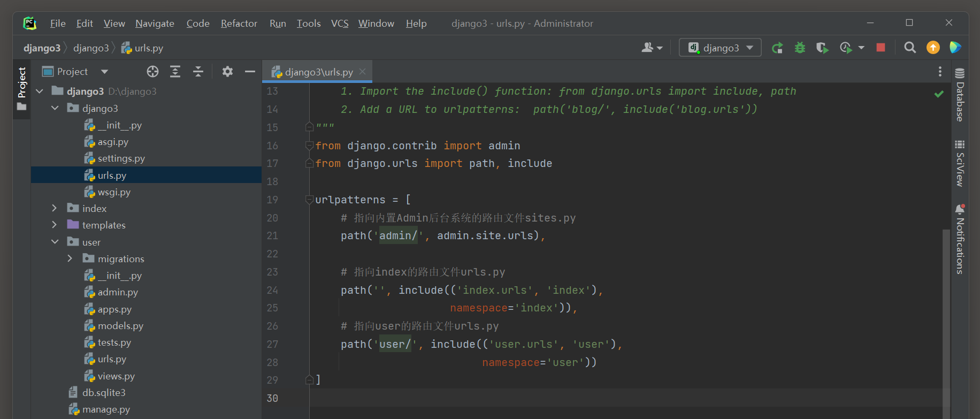Toggle docstring fold marker at line 15
This screenshot has height=419, width=980.
[309, 127]
